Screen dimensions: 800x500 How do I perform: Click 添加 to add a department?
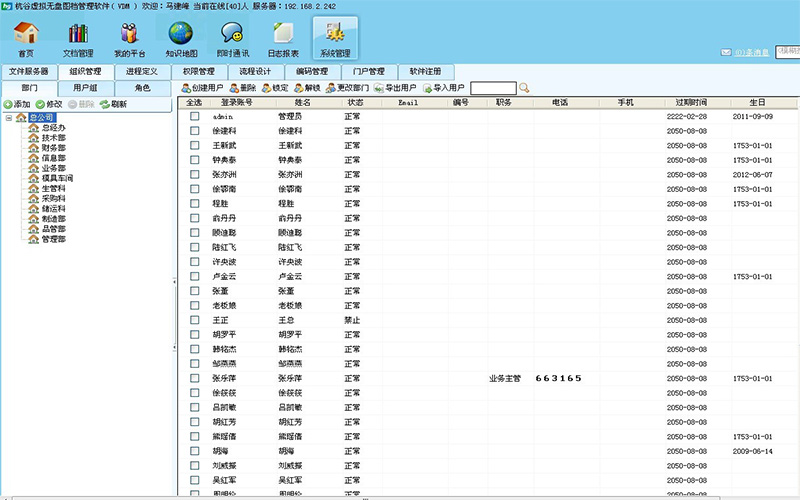17,104
